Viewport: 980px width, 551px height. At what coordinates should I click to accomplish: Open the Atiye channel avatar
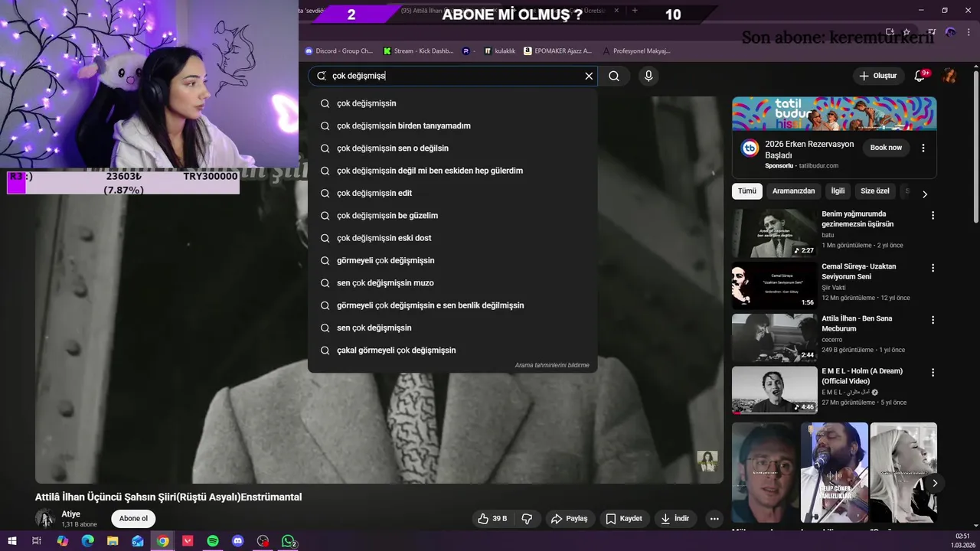(45, 518)
